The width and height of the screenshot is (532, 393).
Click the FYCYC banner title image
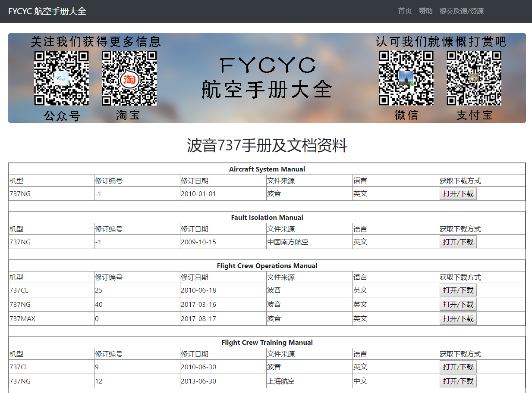(266, 78)
